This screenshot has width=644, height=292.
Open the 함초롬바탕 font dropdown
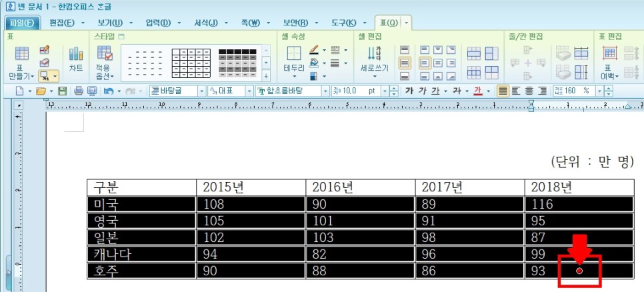326,91
